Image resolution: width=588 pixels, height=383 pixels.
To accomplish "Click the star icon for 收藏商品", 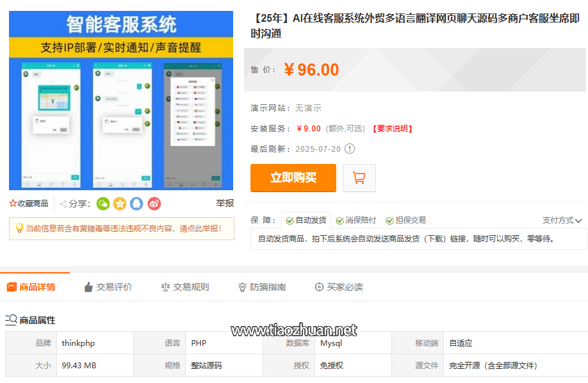I will point(13,203).
